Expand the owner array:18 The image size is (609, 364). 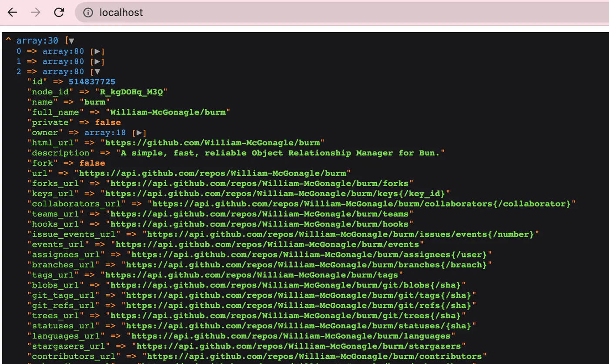pos(139,133)
